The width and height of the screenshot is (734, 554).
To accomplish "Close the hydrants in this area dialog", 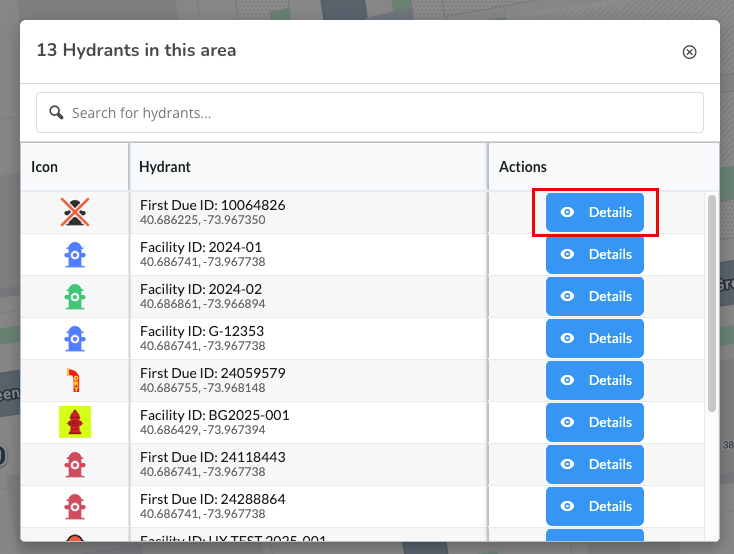I will (689, 52).
